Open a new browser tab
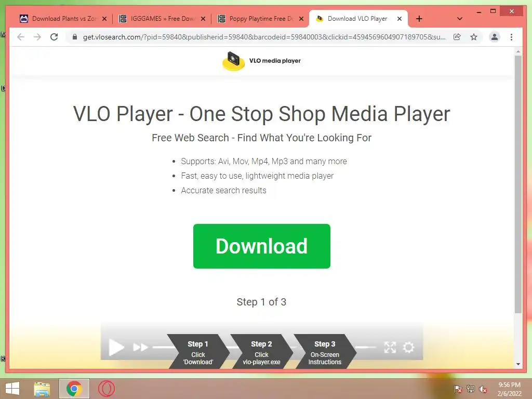Image resolution: width=532 pixels, height=399 pixels. [x=419, y=19]
